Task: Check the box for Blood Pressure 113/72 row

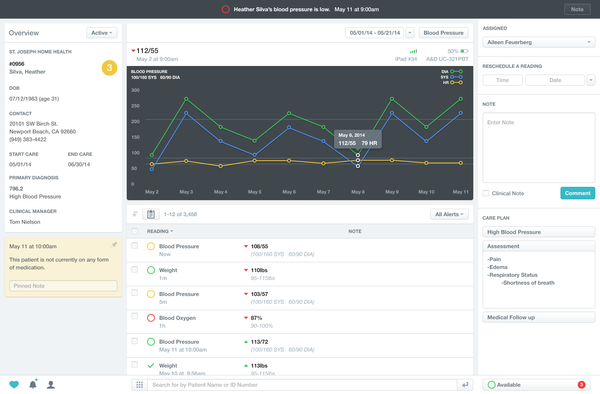Action: (x=134, y=341)
